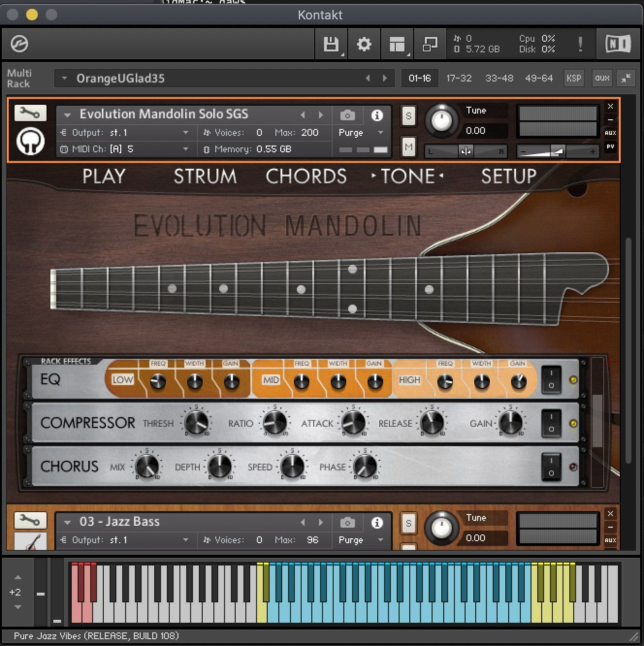Mute the Evolution Mandolin instrument
The image size is (644, 646).
409,147
